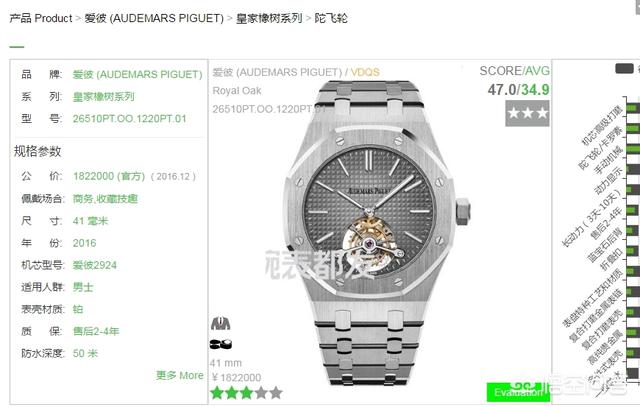Click the brand value 爱彼 (AUDEMARS PIGUET)
640x407 pixels.
(138, 74)
